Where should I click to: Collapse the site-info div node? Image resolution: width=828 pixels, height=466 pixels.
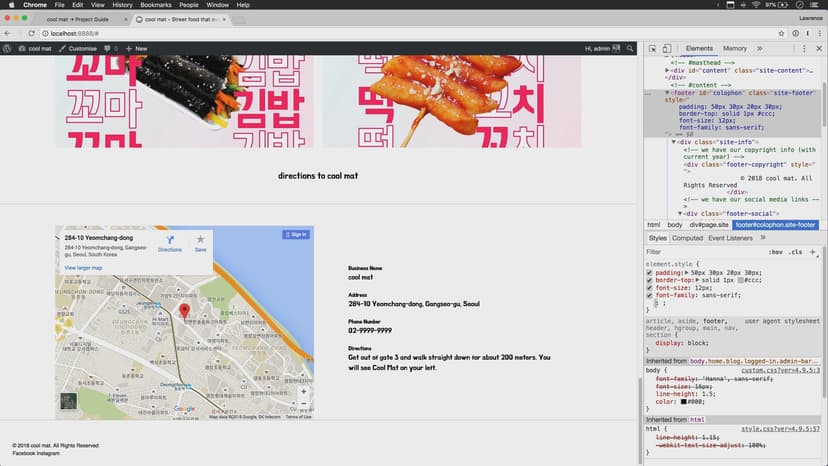[673, 142]
